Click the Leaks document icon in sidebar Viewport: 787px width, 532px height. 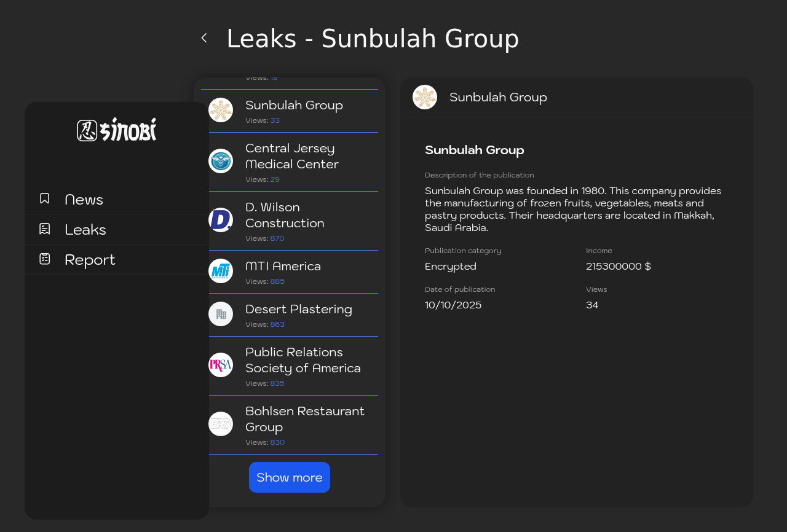[x=45, y=229]
